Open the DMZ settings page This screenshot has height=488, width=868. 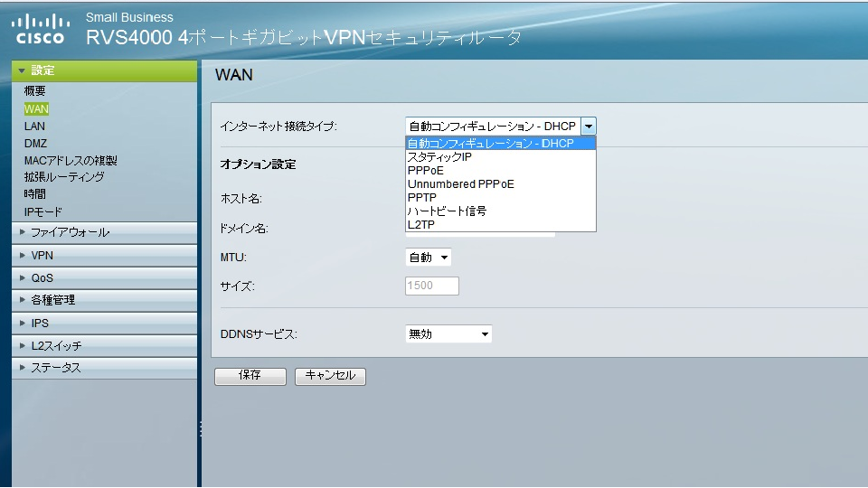[x=35, y=144]
